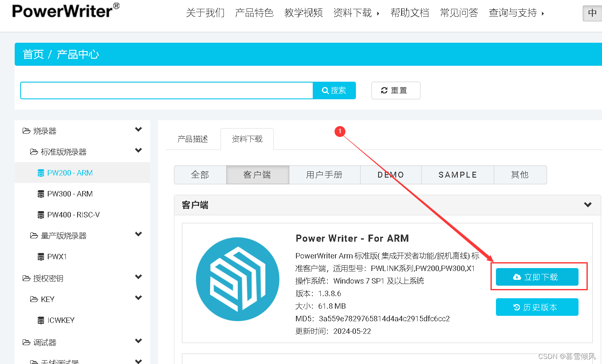Click the file size 61.8 MB
The height and width of the screenshot is (364, 602).
pos(332,306)
